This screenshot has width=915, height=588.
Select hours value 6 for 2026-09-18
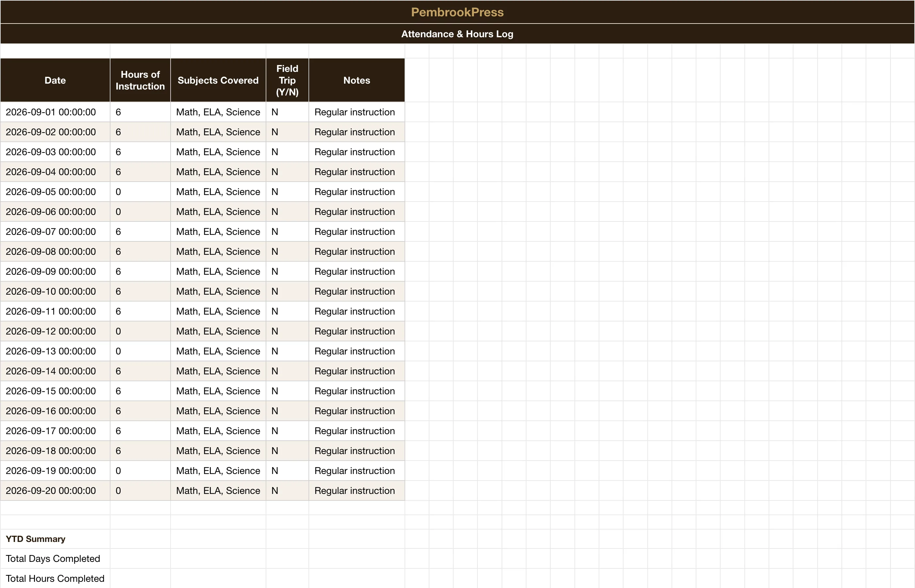pyautogui.click(x=140, y=450)
